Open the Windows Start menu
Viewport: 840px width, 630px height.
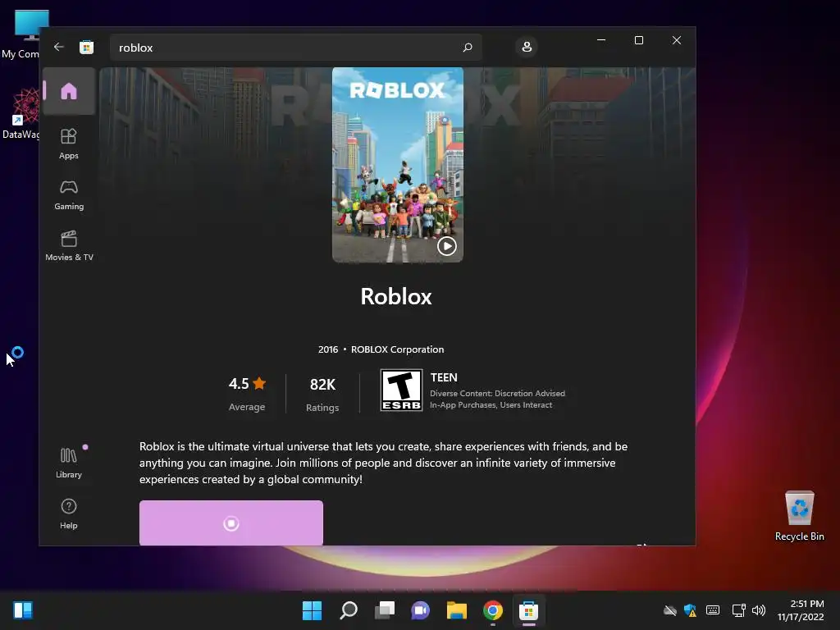tap(312, 610)
